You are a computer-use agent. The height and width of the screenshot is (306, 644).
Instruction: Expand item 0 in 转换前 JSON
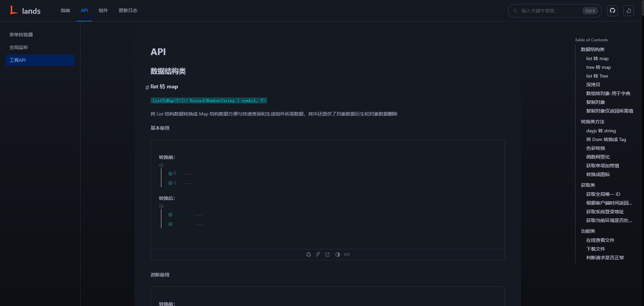pos(170,174)
